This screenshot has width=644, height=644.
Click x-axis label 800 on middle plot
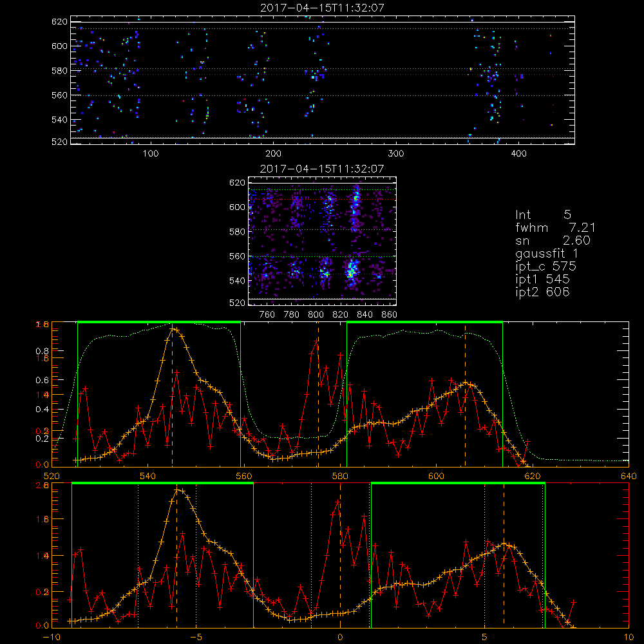pos(316,315)
